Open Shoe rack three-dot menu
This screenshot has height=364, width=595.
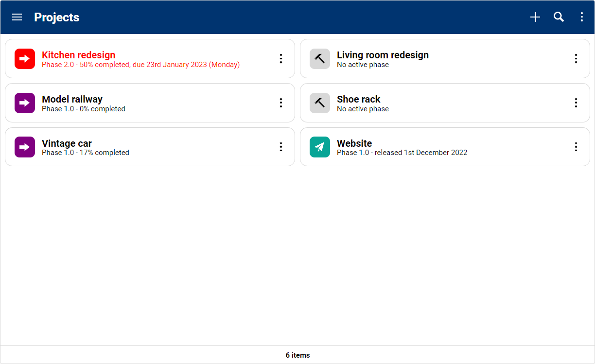click(x=576, y=103)
